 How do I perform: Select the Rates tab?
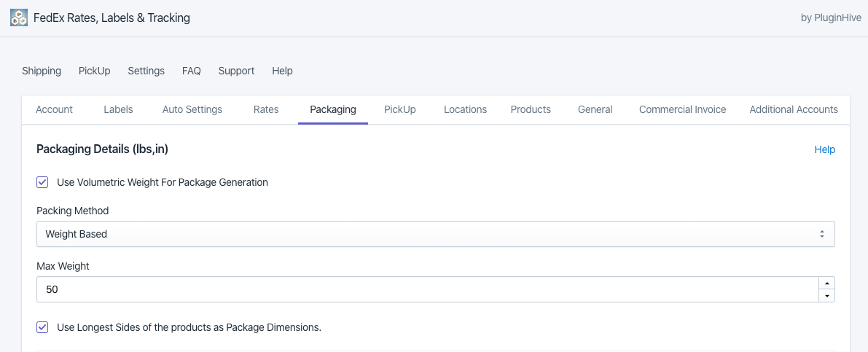click(x=266, y=109)
